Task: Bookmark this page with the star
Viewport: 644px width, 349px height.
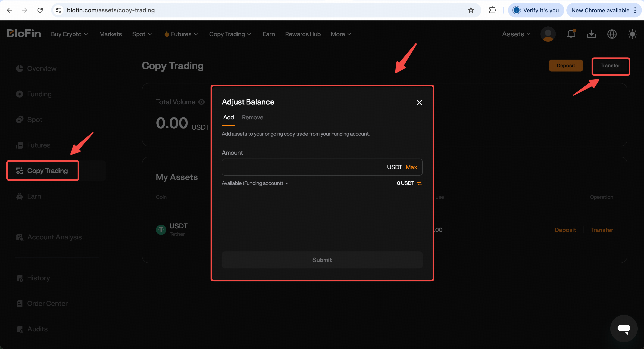Action: coord(471,10)
